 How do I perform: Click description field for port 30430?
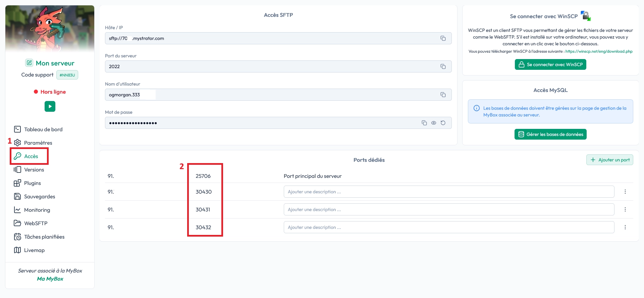[x=448, y=192]
